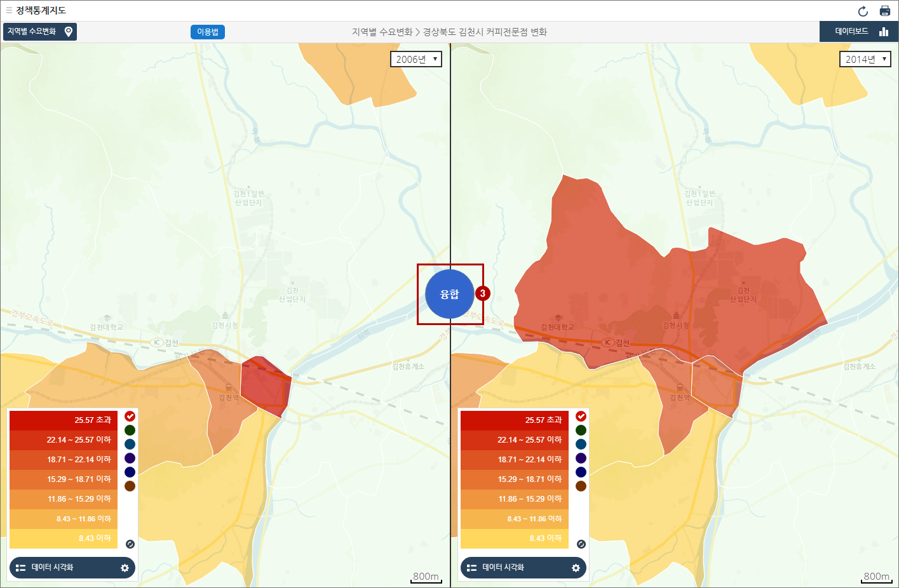Click the 김천대학교 label on the 2014 map
The width and height of the screenshot is (899, 588).
tap(557, 327)
